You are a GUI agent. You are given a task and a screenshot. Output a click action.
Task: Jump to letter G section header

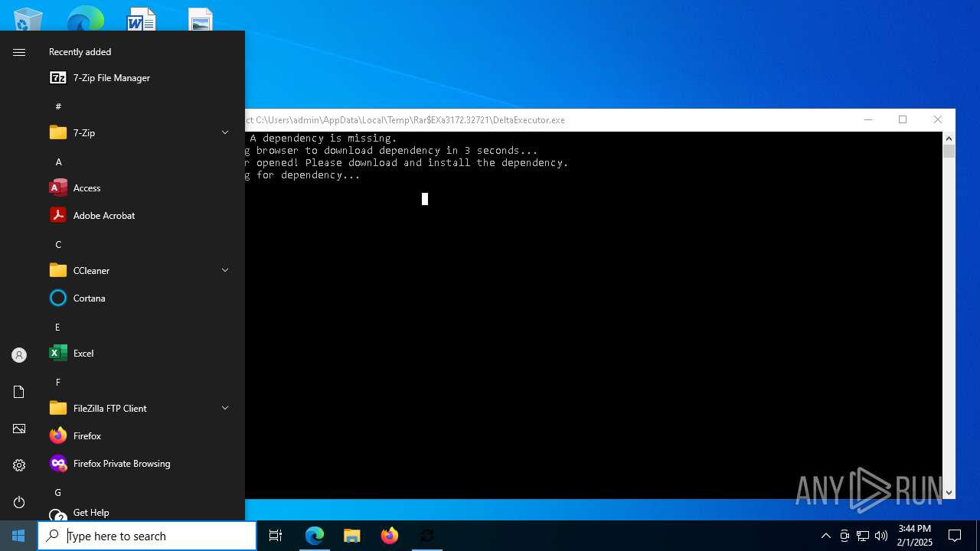(x=58, y=492)
